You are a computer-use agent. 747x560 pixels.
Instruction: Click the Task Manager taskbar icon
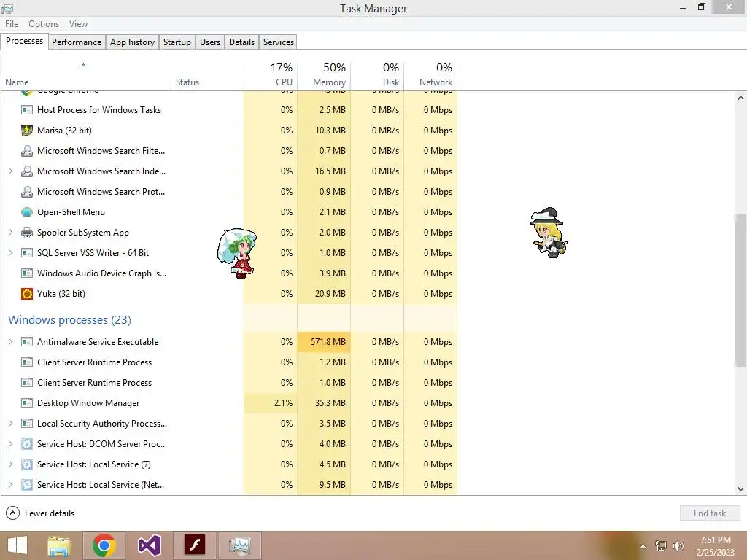[239, 545]
